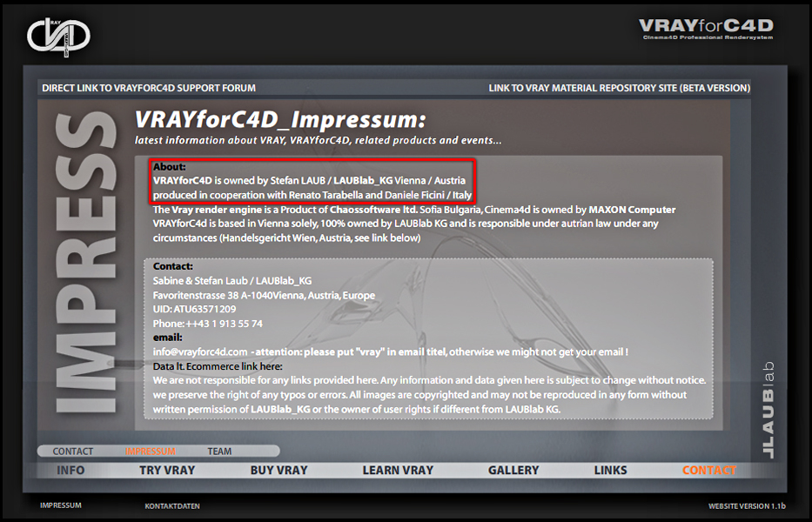Screen dimensions: 812x522
Task: Select the INFO menu item
Action: click(70, 470)
